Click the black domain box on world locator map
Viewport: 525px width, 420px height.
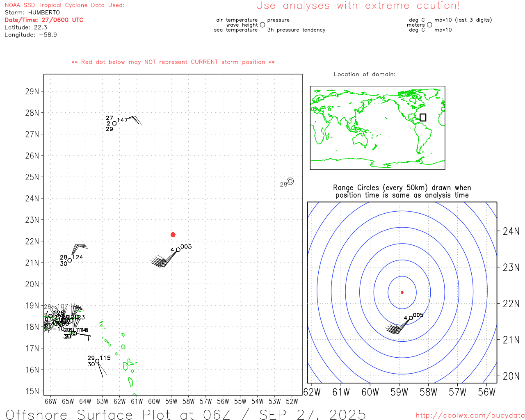(x=423, y=117)
